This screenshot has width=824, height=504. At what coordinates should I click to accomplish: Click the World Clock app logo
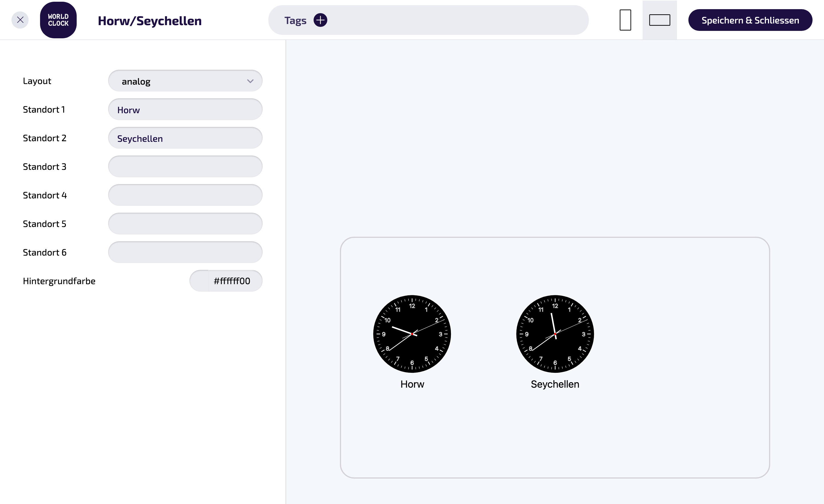click(58, 20)
